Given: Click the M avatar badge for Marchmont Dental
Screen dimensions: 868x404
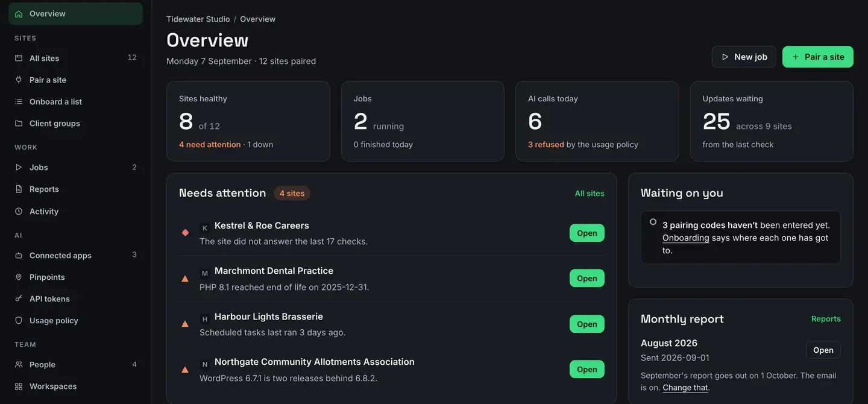Looking at the screenshot, I should pyautogui.click(x=205, y=273).
